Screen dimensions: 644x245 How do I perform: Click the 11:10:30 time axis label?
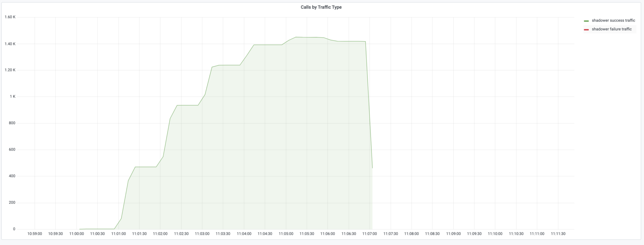click(x=516, y=234)
